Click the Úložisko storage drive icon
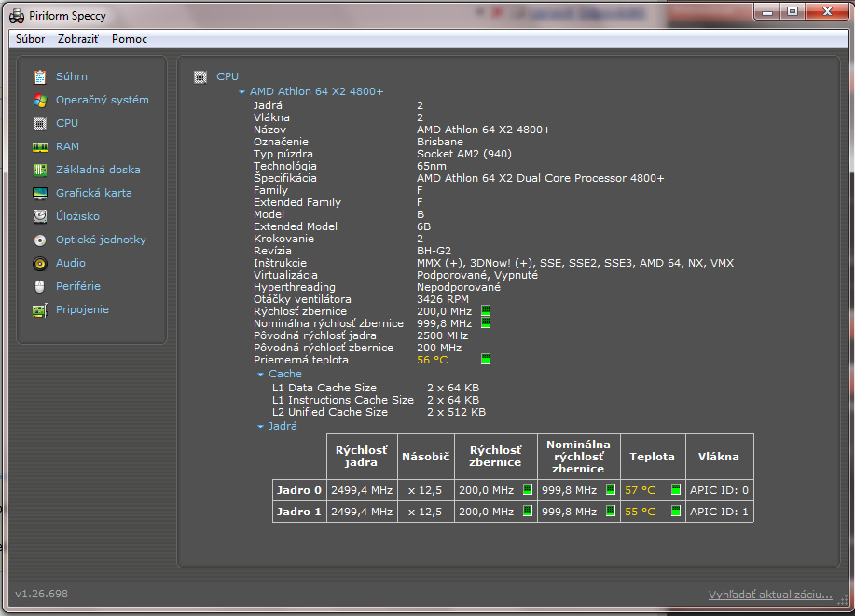Image resolution: width=855 pixels, height=616 pixels. (40, 216)
